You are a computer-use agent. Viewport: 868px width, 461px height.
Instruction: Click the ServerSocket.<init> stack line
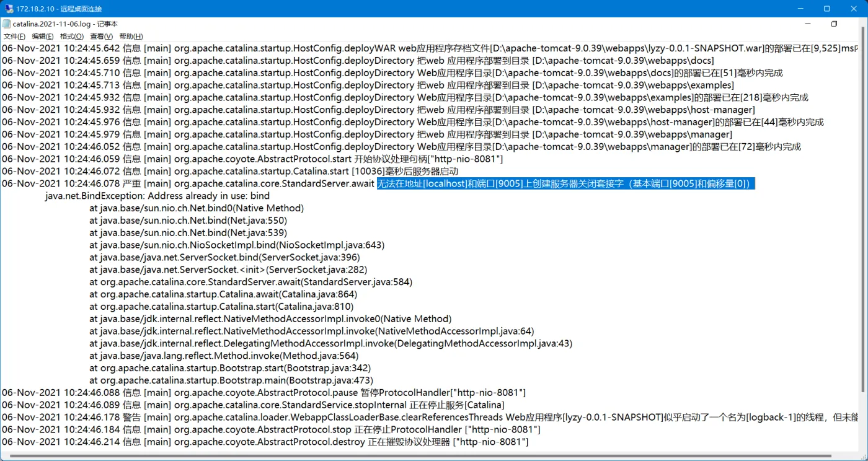[228, 270]
